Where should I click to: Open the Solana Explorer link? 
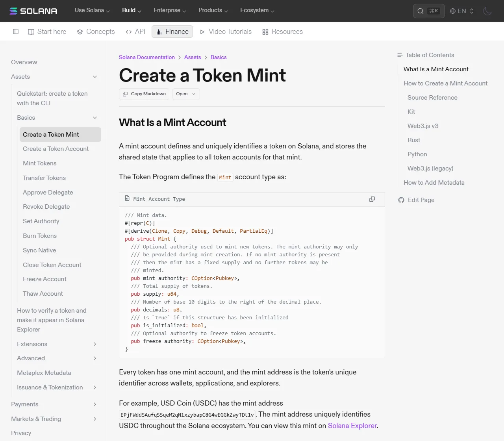coord(352,426)
